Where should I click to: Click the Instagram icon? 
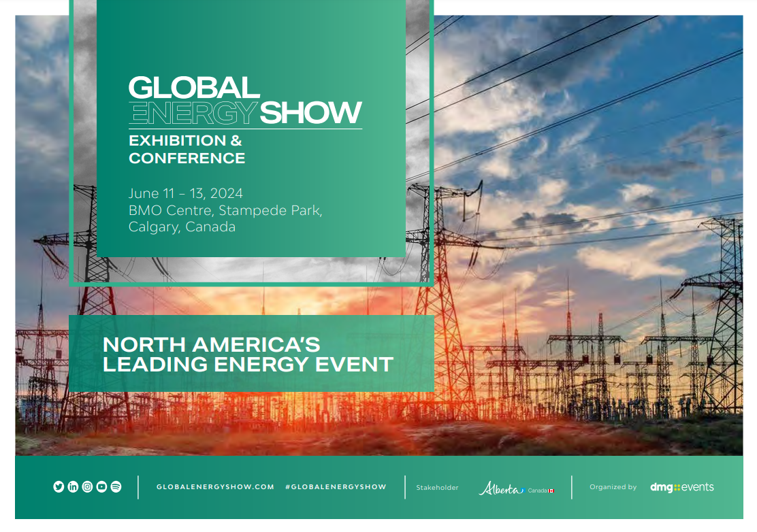(87, 486)
